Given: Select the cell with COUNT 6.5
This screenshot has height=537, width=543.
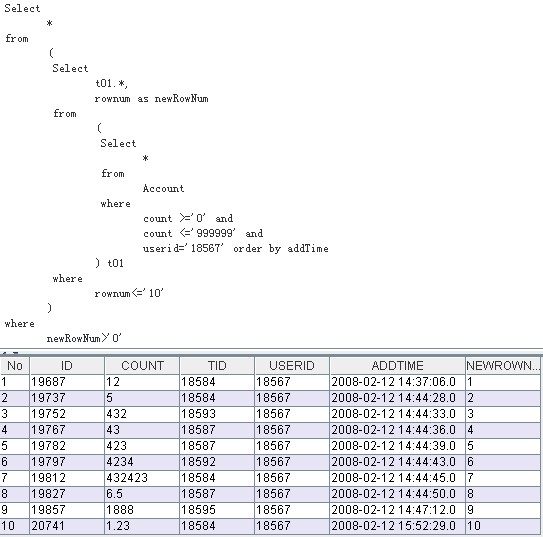Looking at the screenshot, I should click(142, 494).
